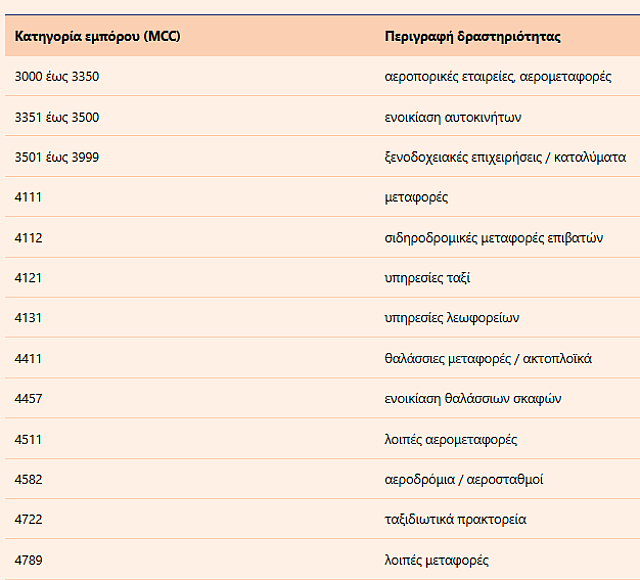The width and height of the screenshot is (640, 580).
Task: Click the 'Περιγραφή δραστηριότητας' column header
Action: click(x=472, y=36)
